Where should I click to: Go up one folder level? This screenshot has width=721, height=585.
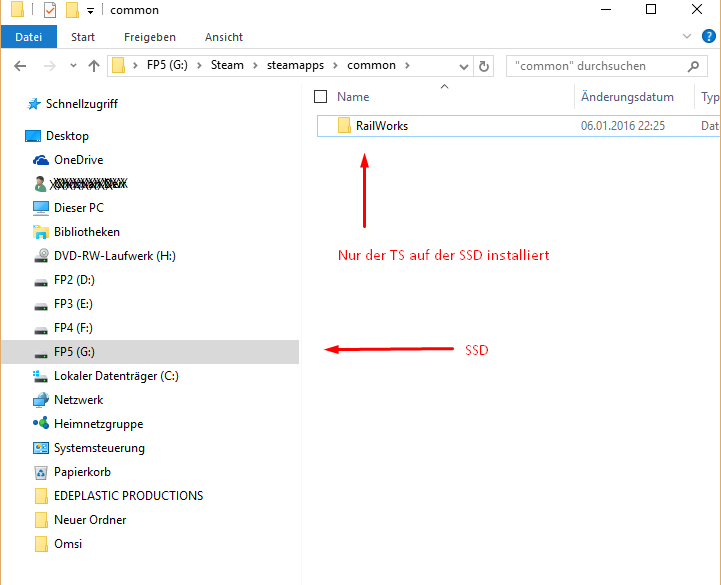click(x=94, y=66)
